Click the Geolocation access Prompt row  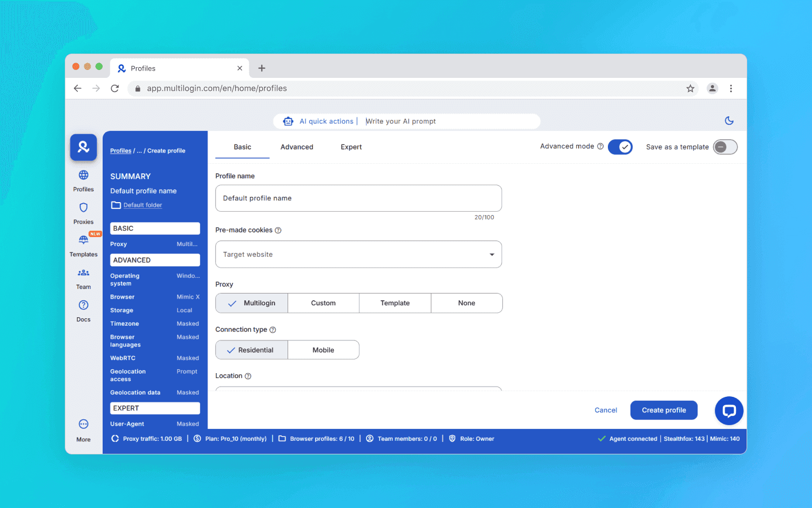click(155, 375)
